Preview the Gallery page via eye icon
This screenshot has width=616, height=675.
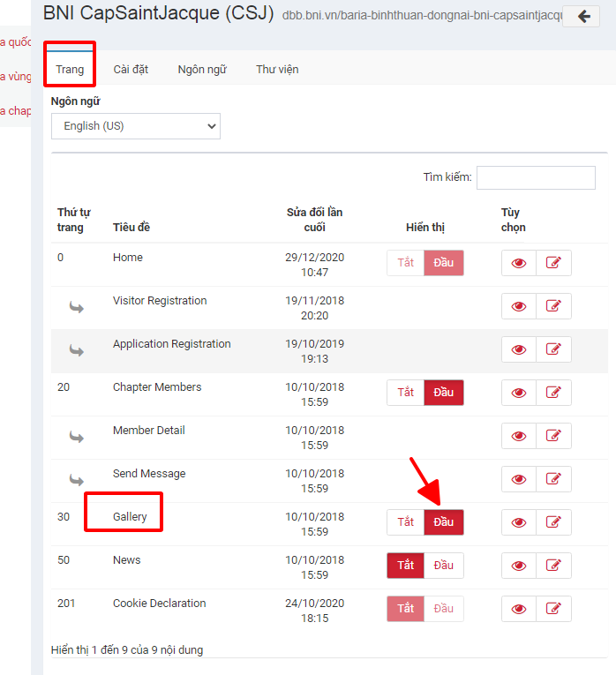(519, 522)
